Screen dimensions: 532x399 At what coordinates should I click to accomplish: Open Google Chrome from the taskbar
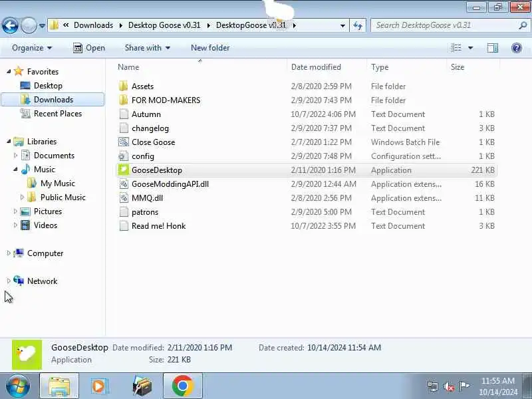pos(182,386)
